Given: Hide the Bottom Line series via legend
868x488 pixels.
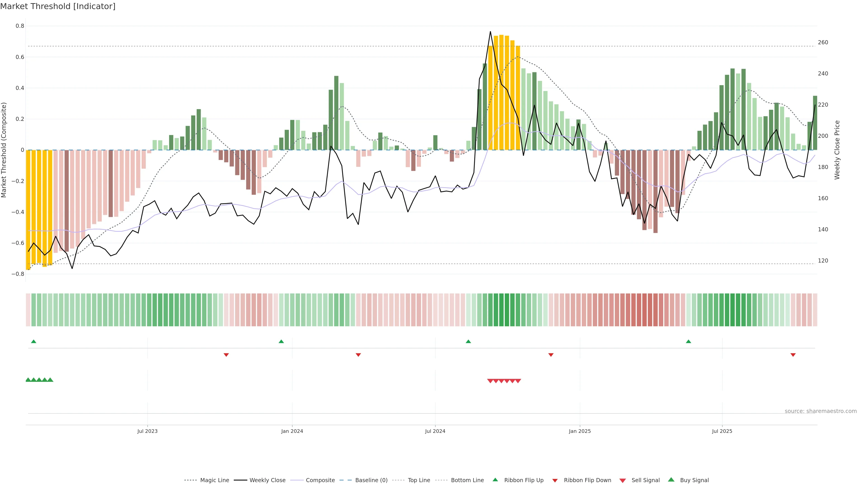Looking at the screenshot, I should [467, 480].
